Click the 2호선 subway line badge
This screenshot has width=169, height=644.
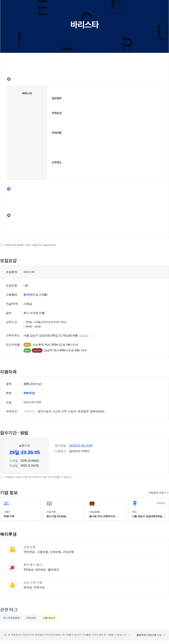click(x=27, y=351)
